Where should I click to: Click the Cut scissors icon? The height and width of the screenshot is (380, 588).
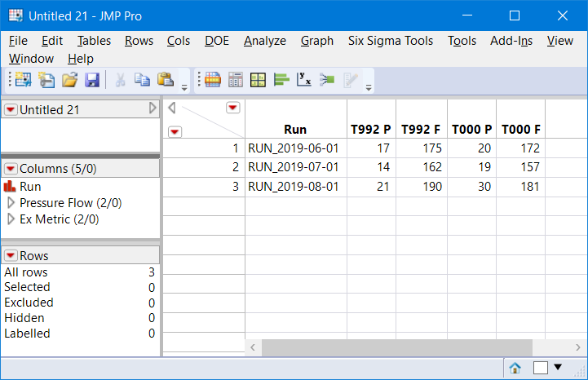click(120, 80)
